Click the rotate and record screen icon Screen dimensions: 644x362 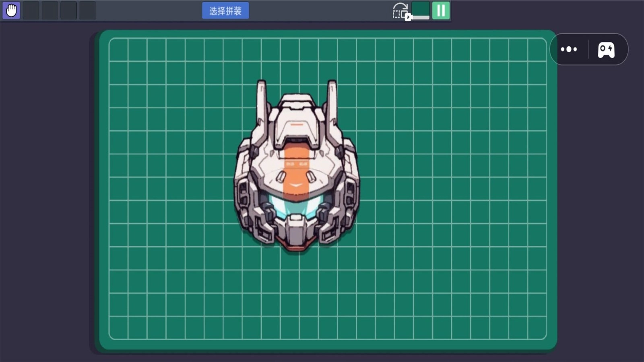pyautogui.click(x=401, y=11)
